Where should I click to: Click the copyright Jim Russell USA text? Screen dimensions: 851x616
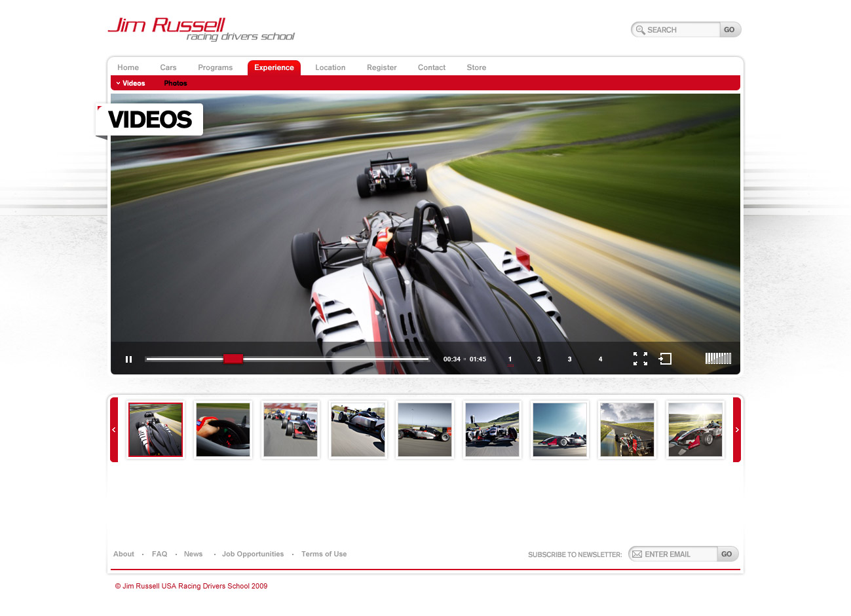(x=191, y=587)
